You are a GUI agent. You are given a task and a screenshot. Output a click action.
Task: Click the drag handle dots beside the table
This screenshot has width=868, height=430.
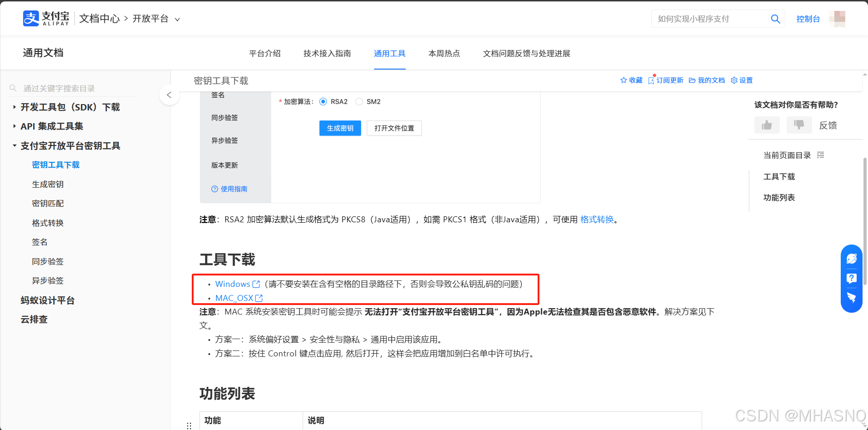[x=189, y=426]
